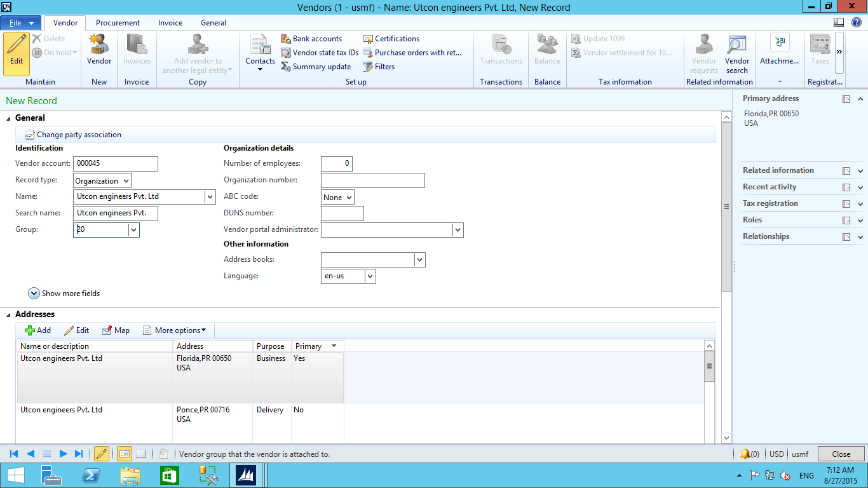This screenshot has width=868, height=488.
Task: Open the Windows Store taskbar icon
Action: pos(170,475)
